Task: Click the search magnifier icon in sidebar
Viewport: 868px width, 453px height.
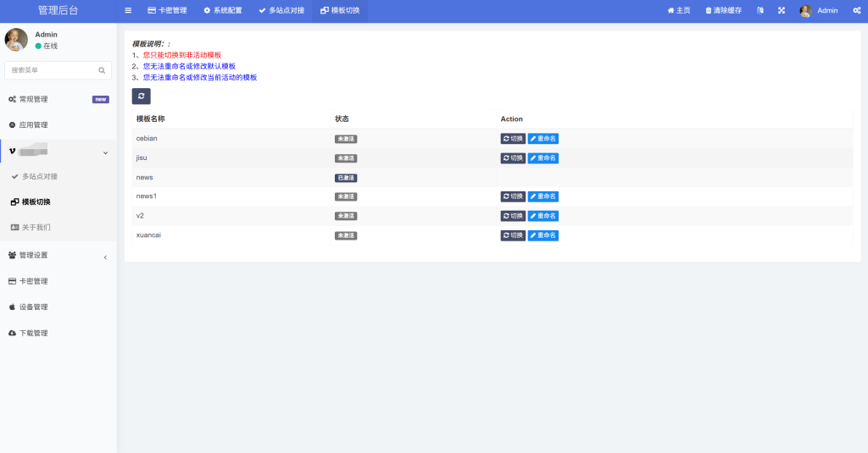Action: click(102, 70)
